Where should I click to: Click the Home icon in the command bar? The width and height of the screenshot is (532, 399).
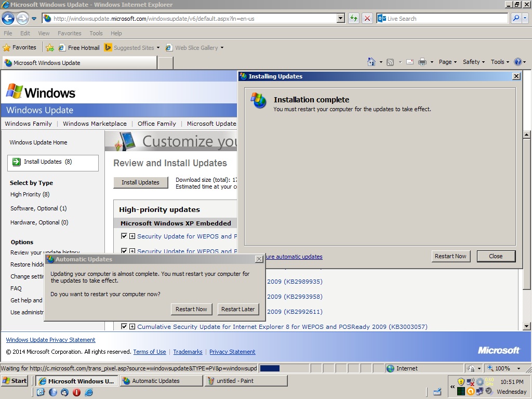point(371,62)
